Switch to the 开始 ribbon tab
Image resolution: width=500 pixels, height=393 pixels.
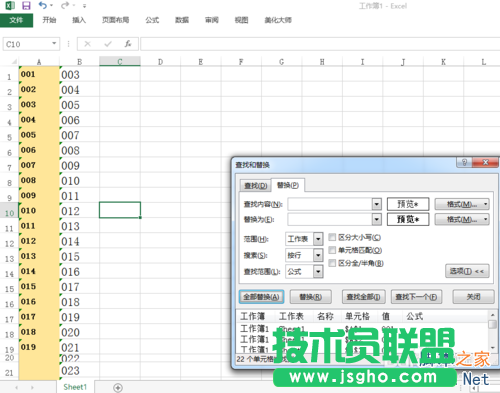tap(49, 20)
